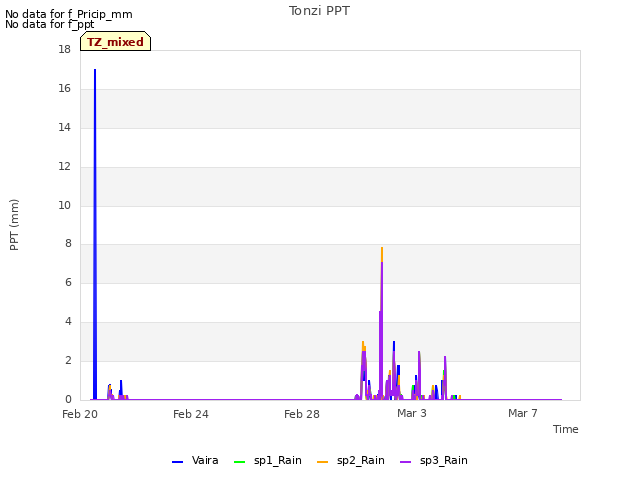Click the 8 y-axis tick label
640x480 pixels.
point(68,244)
